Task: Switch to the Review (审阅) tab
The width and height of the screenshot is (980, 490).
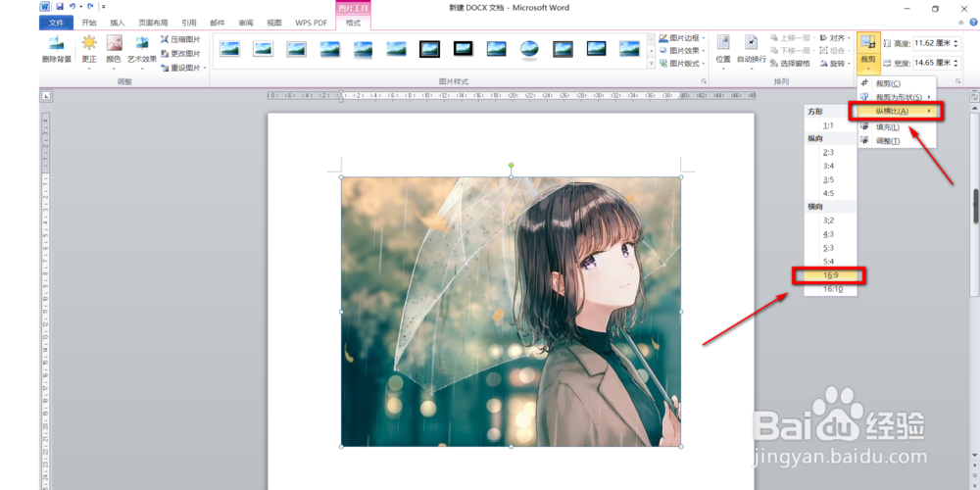Action: pyautogui.click(x=246, y=23)
